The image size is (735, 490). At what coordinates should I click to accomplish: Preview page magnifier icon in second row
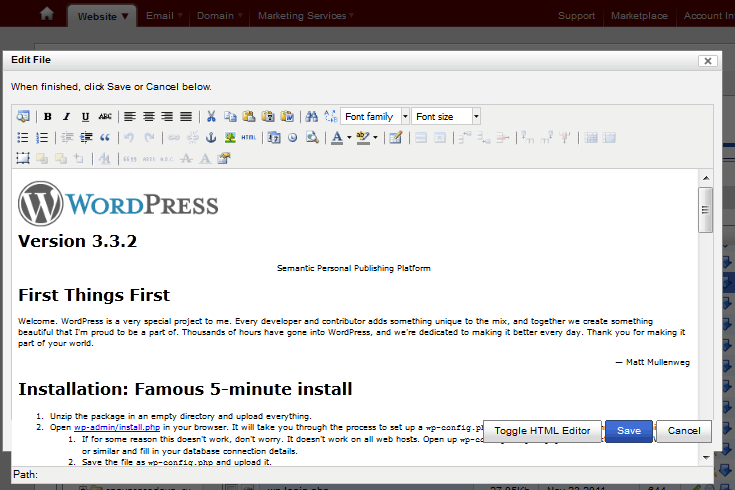pyautogui.click(x=312, y=137)
